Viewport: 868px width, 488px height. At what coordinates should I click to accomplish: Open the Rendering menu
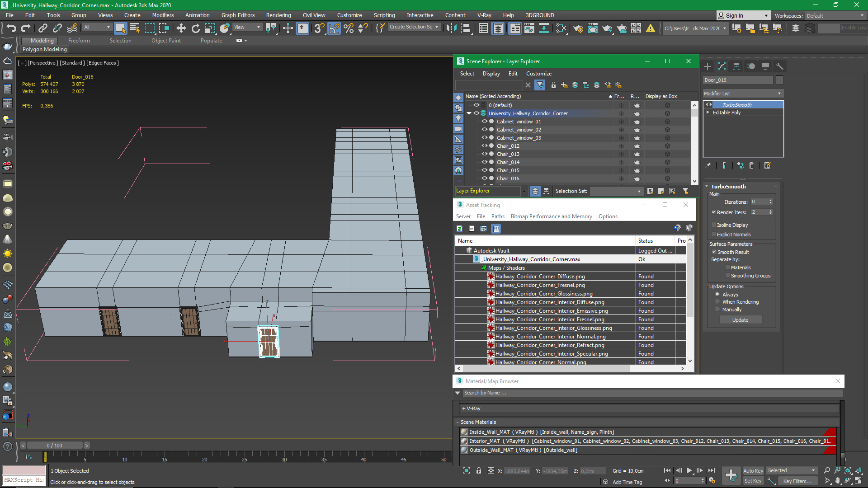[278, 15]
